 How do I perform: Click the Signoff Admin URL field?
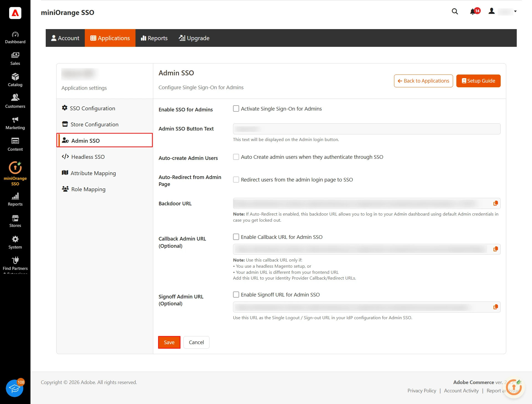[x=367, y=307]
